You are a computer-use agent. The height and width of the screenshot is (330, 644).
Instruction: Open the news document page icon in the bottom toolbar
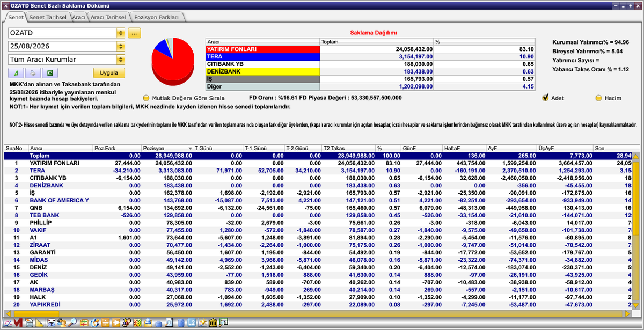click(x=29, y=322)
